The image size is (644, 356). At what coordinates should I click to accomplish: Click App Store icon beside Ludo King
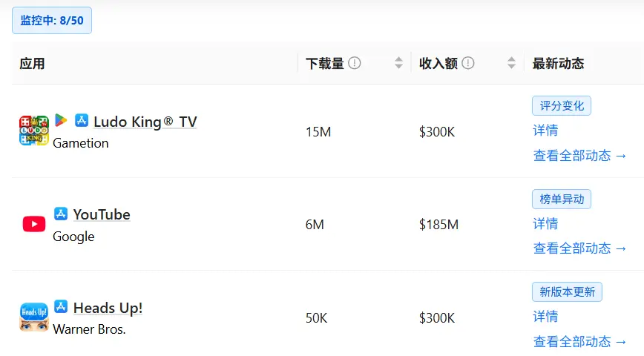tap(82, 120)
